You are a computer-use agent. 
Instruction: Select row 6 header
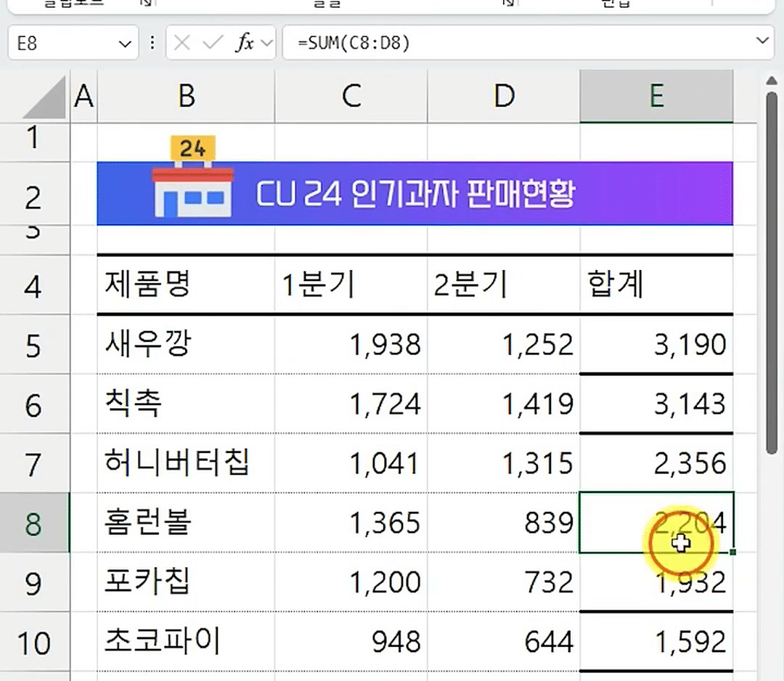pos(34,405)
